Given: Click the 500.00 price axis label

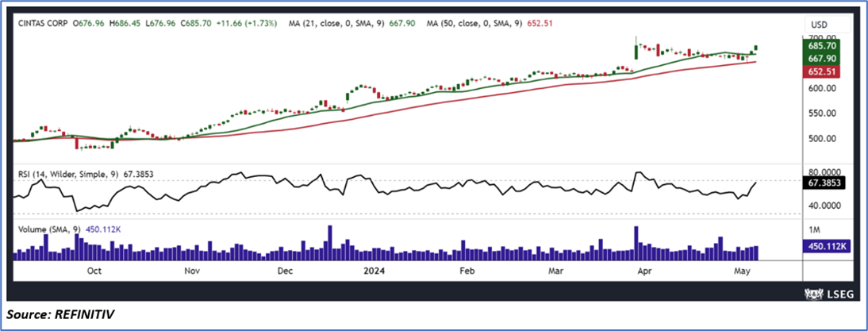Looking at the screenshot, I should click(821, 138).
